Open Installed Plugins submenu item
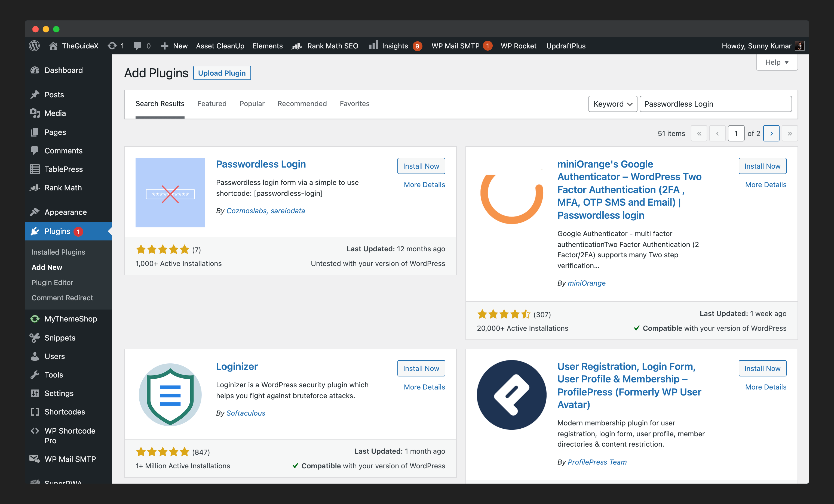This screenshot has height=504, width=834. coord(58,252)
